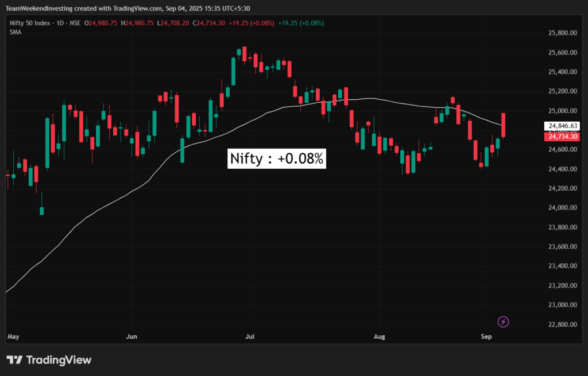Click the Aug label on time axis
Image resolution: width=588 pixels, height=376 pixels.
pyautogui.click(x=380, y=336)
